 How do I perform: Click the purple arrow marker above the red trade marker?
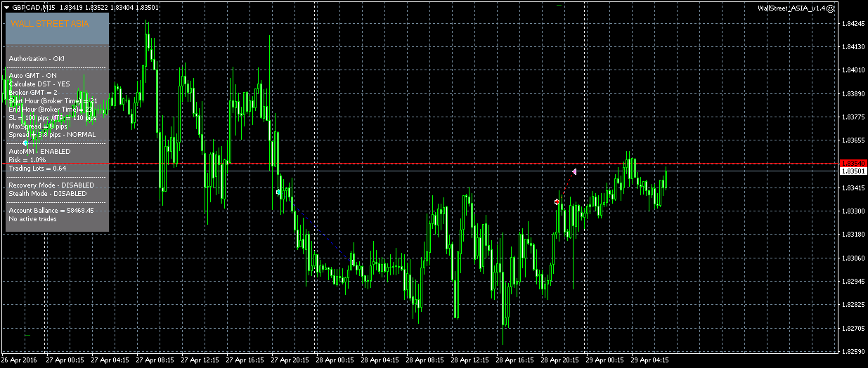click(574, 171)
